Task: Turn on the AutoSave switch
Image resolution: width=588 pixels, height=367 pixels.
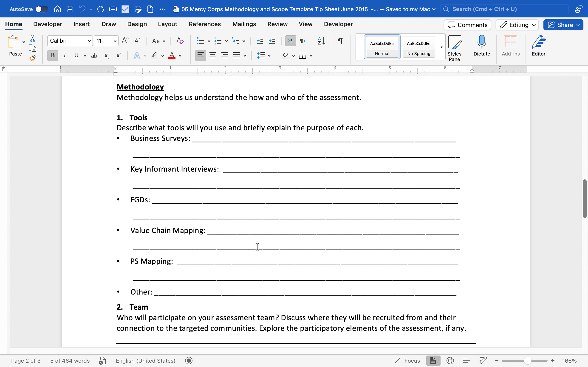Action: [41, 9]
